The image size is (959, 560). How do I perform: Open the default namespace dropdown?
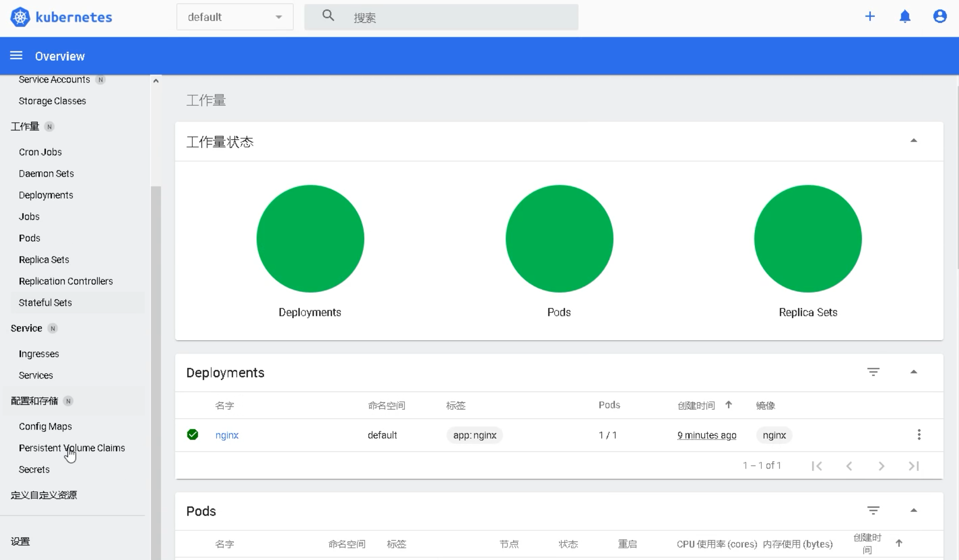click(x=235, y=16)
